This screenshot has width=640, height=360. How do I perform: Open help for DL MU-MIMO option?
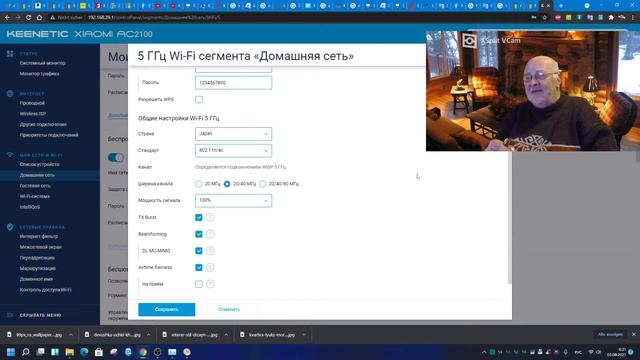[210, 251]
